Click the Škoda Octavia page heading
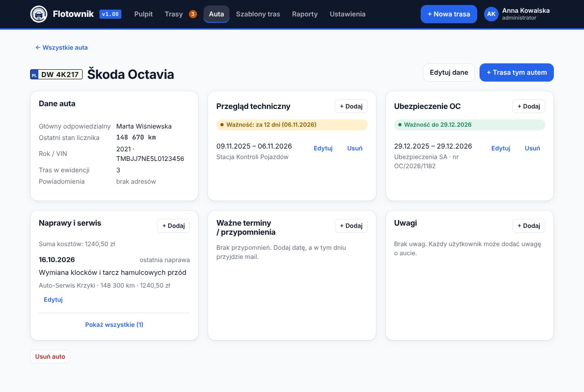584x392 pixels. (130, 74)
